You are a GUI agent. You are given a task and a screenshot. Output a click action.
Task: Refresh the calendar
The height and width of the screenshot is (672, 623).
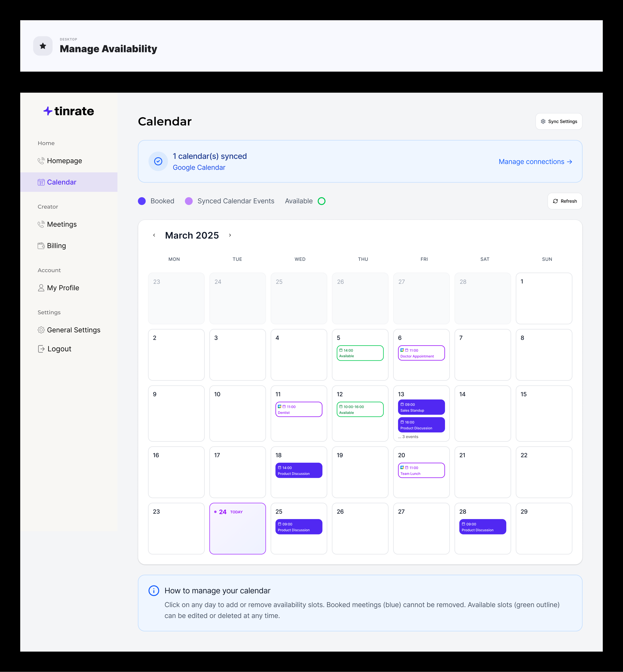point(565,201)
